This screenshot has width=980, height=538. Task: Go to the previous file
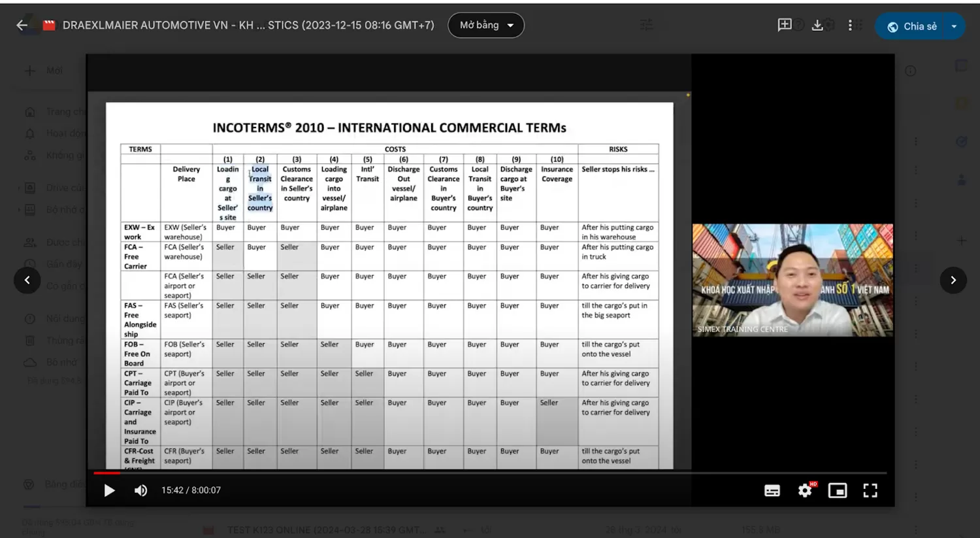[x=27, y=280]
